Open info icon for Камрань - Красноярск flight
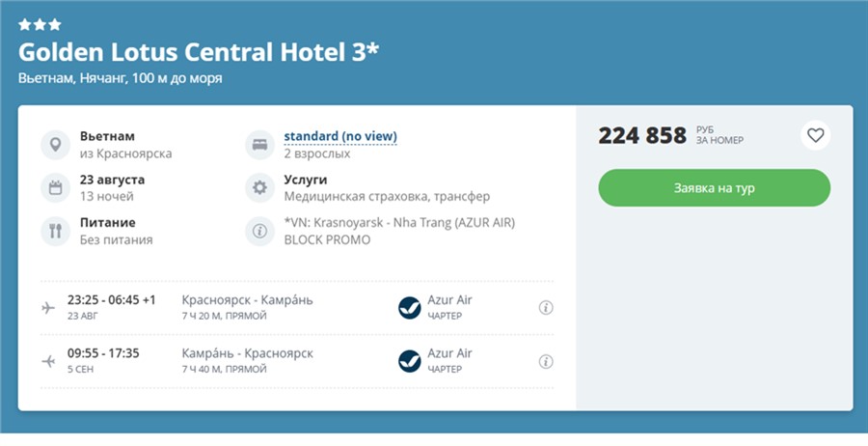868x446 pixels. click(x=546, y=361)
